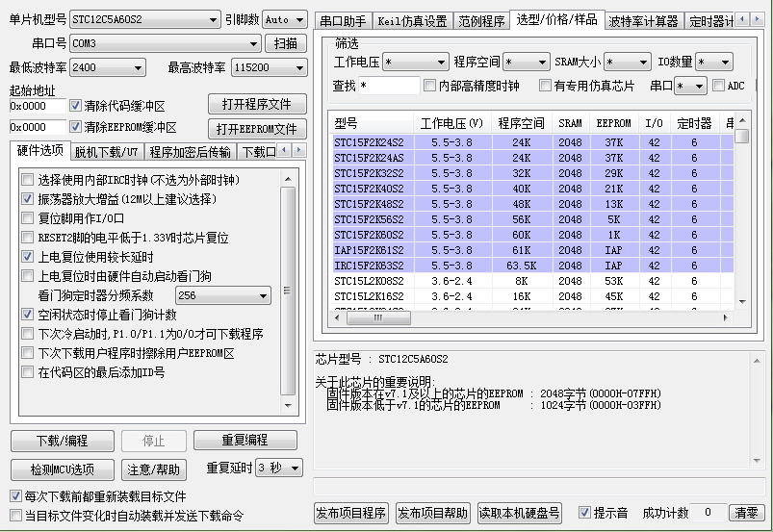Image resolution: width=773 pixels, height=532 pixels.
Task: Enable 下次下载用户程序时擦除用户EEPROM区 checkbox
Action: tap(28, 353)
